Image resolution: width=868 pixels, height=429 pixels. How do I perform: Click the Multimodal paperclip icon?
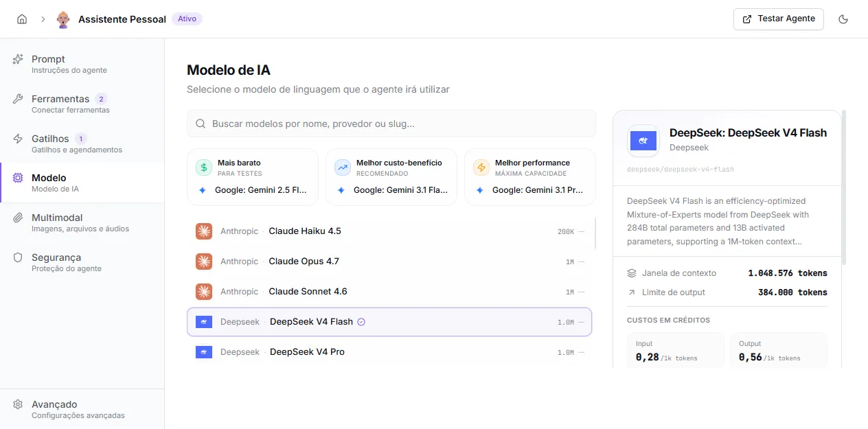click(19, 218)
